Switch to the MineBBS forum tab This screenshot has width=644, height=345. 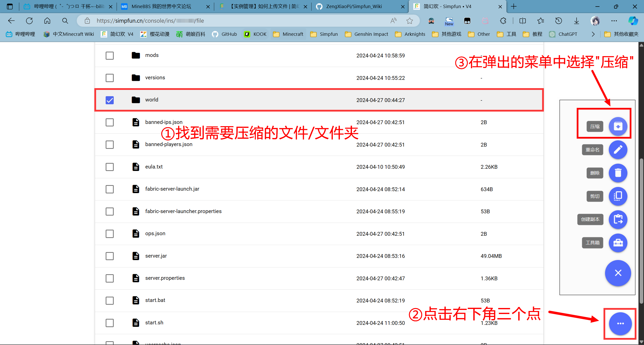166,7
